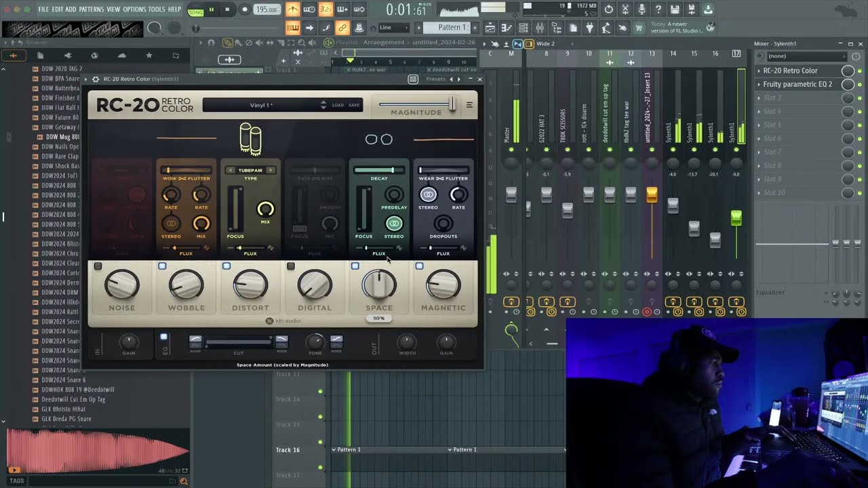Stop playback in the transport bar
868x488 pixels.
point(227,9)
